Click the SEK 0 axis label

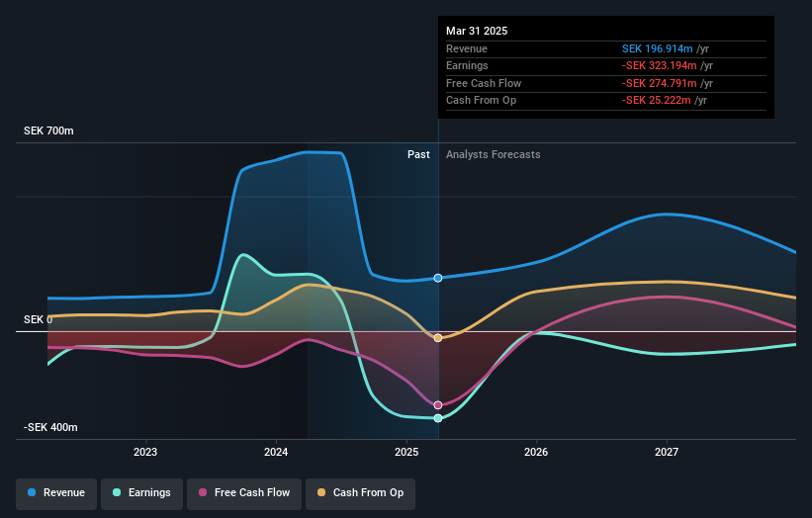pos(38,320)
